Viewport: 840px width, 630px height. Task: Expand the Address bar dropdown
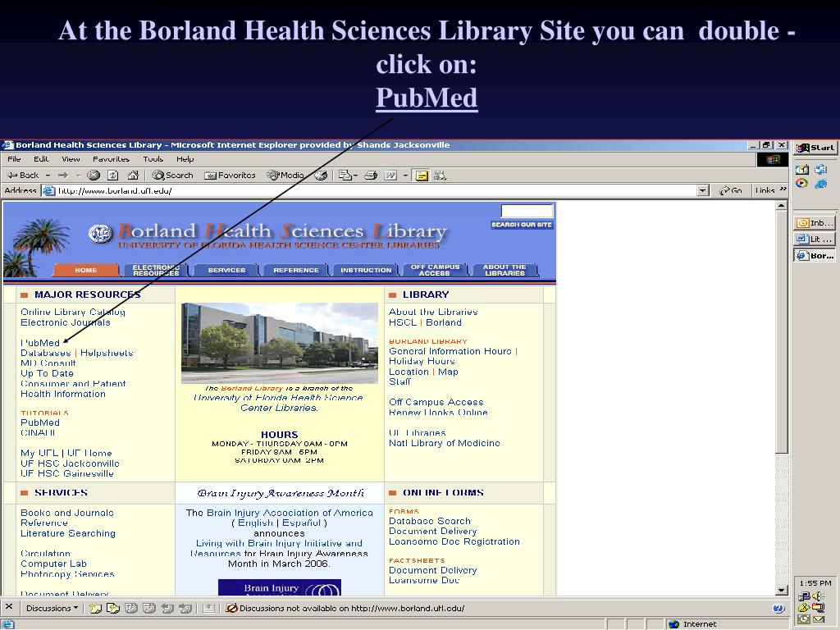[703, 190]
